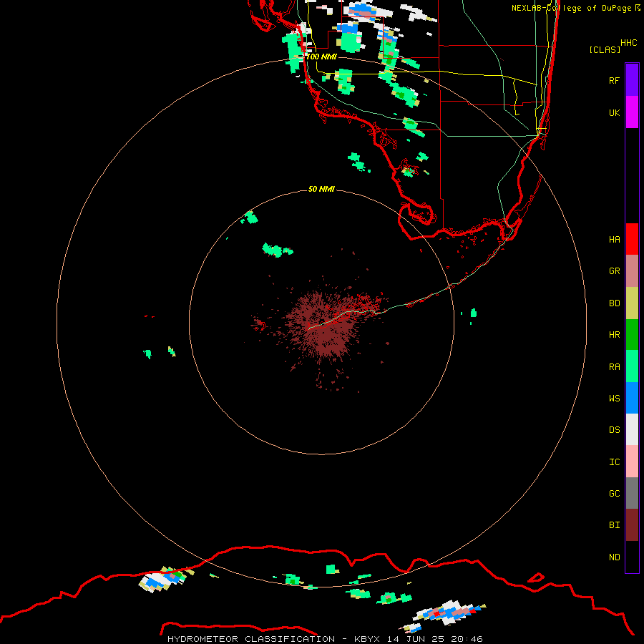Click the RF legend label
The image size is (644, 644).
click(x=614, y=80)
